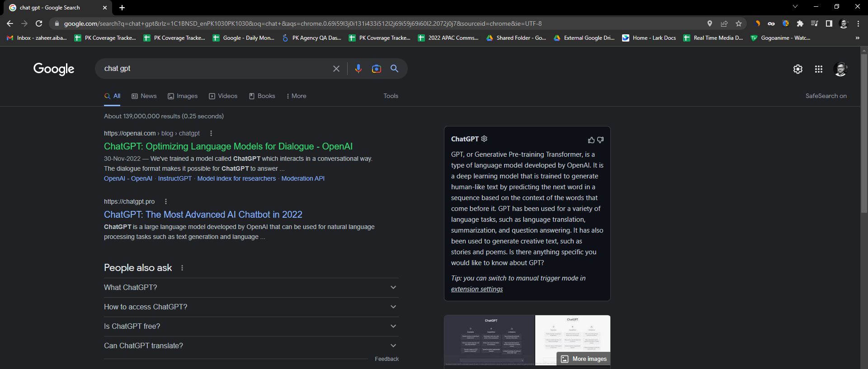Open SafeSearch on settings
Screen dimensions: 868x369
pyautogui.click(x=826, y=96)
